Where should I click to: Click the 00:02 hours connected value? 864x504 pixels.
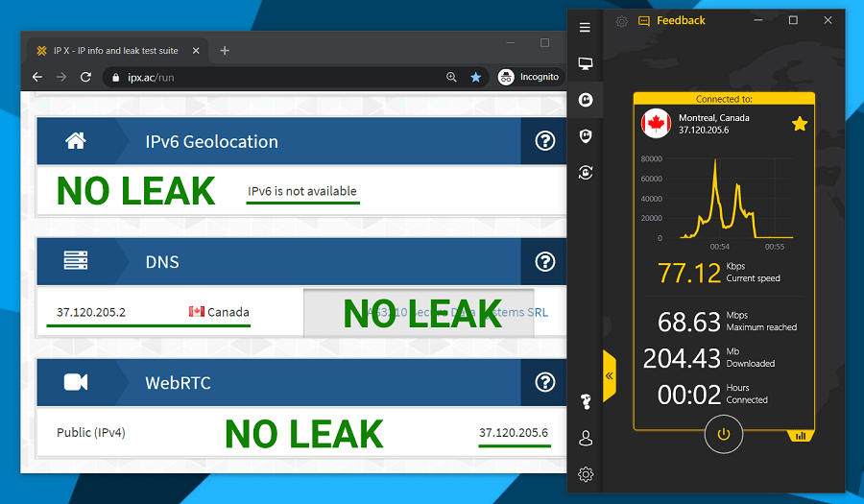pyautogui.click(x=688, y=395)
